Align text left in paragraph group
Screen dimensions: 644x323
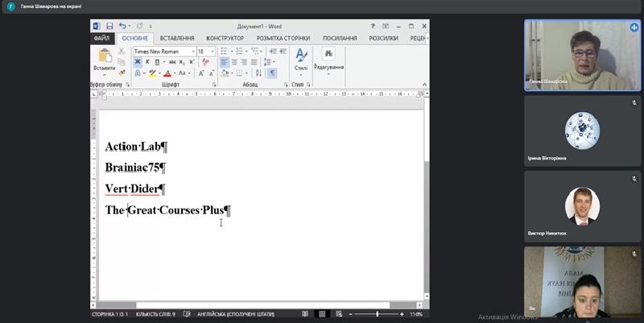pyautogui.click(x=223, y=62)
